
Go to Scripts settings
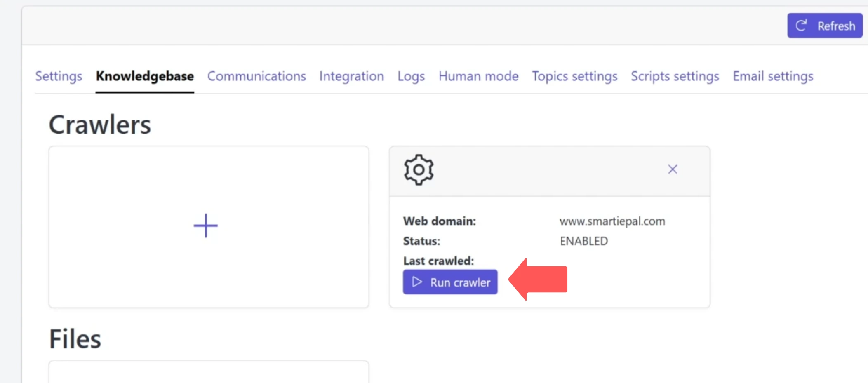click(x=675, y=76)
